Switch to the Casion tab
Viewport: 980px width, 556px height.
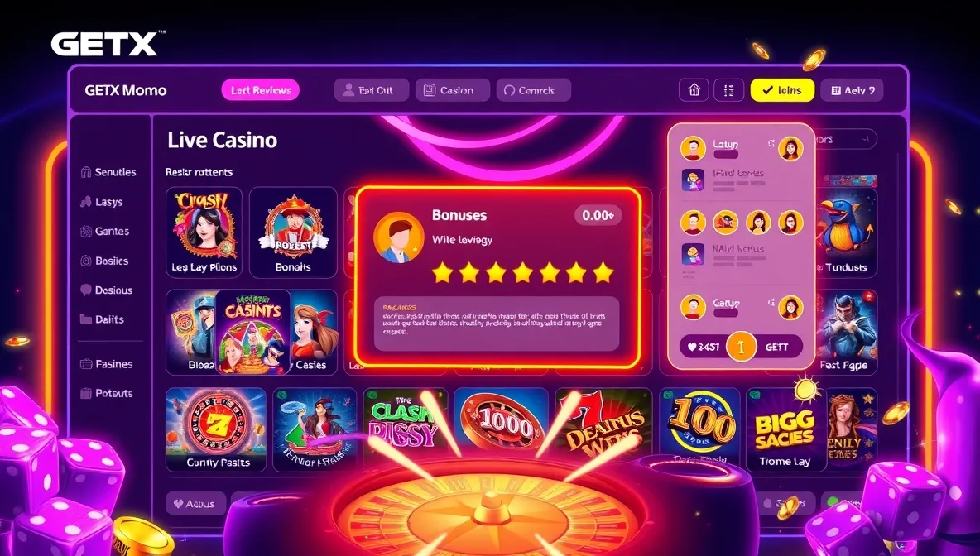click(453, 90)
